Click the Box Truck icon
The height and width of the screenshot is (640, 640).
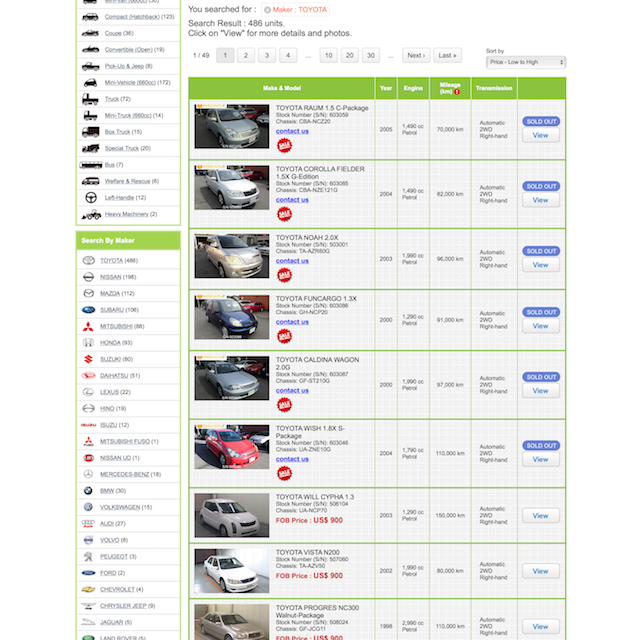tap(90, 132)
